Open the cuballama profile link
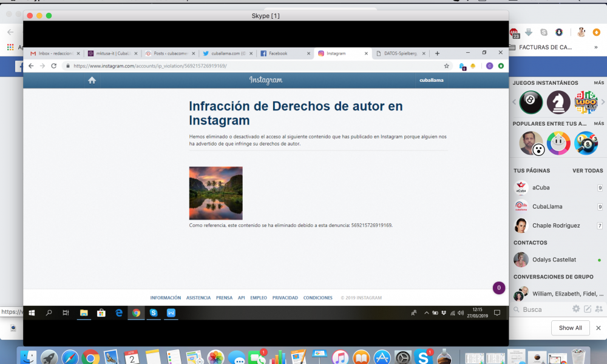Screen dimensions: 607x364 pos(432,80)
